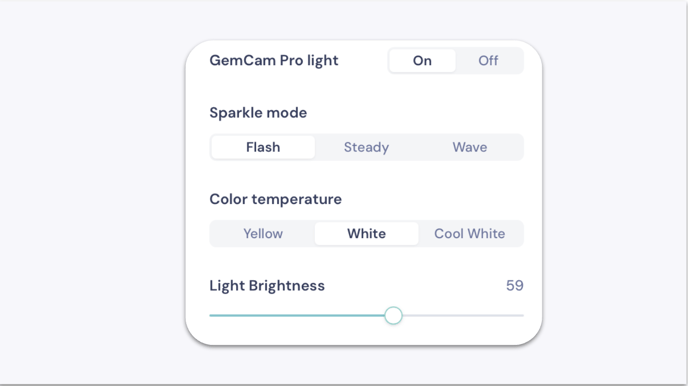
Task: Click the Color temperature heading
Action: 276,199
